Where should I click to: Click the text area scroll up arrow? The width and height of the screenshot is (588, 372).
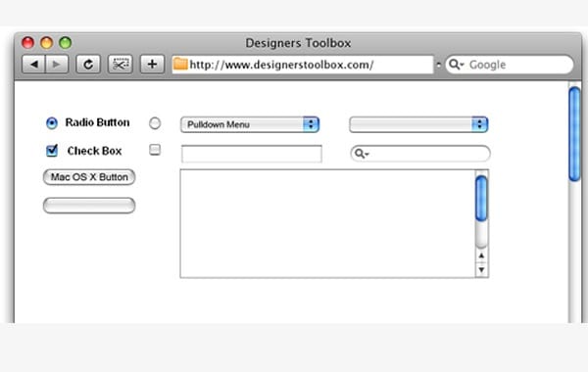pos(481,256)
